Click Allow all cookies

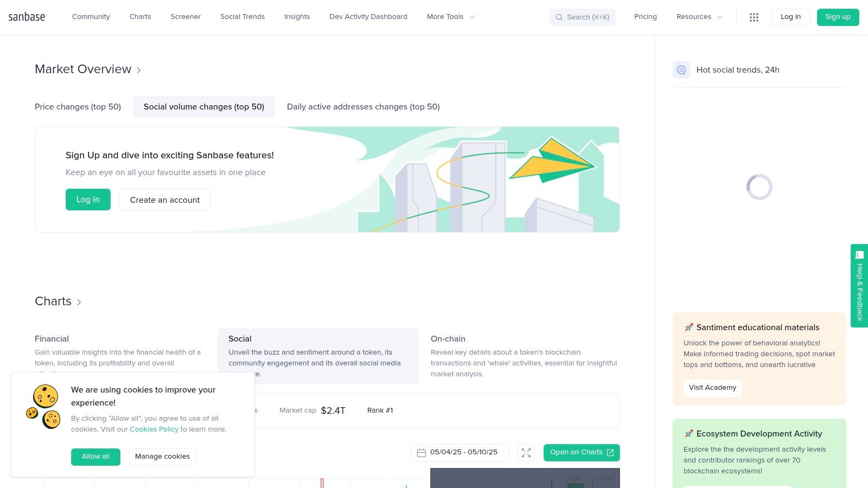95,457
